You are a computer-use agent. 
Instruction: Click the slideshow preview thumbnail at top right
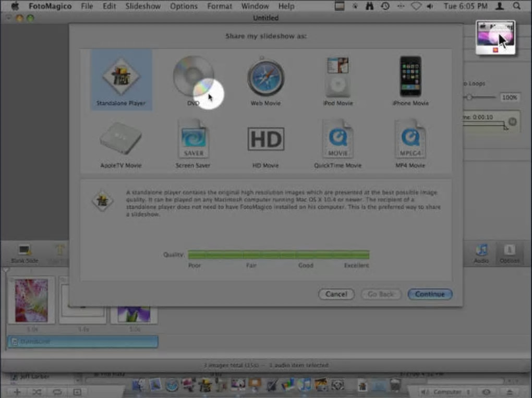(495, 38)
